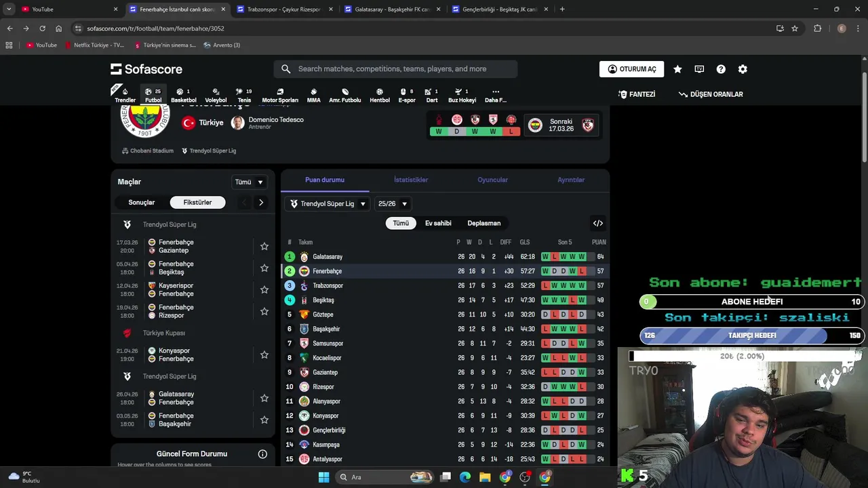
Task: Open the Hentbol category
Action: 380,95
